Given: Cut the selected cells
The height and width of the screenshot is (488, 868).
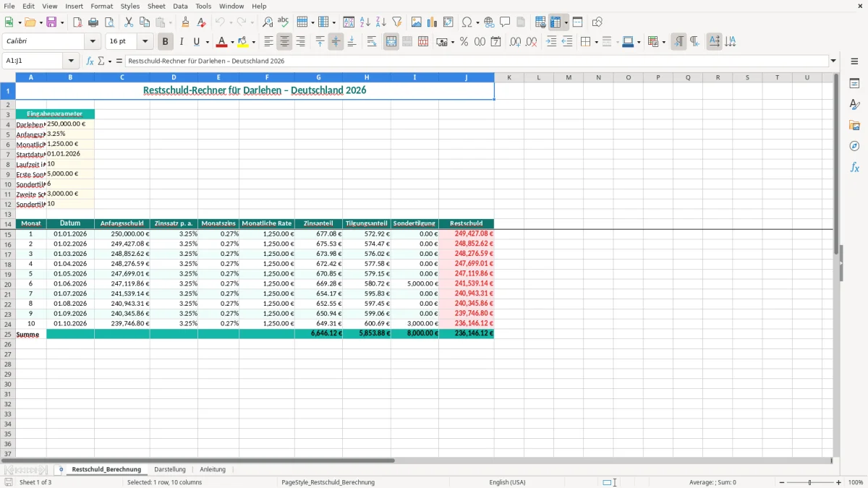Looking at the screenshot, I should pos(128,22).
